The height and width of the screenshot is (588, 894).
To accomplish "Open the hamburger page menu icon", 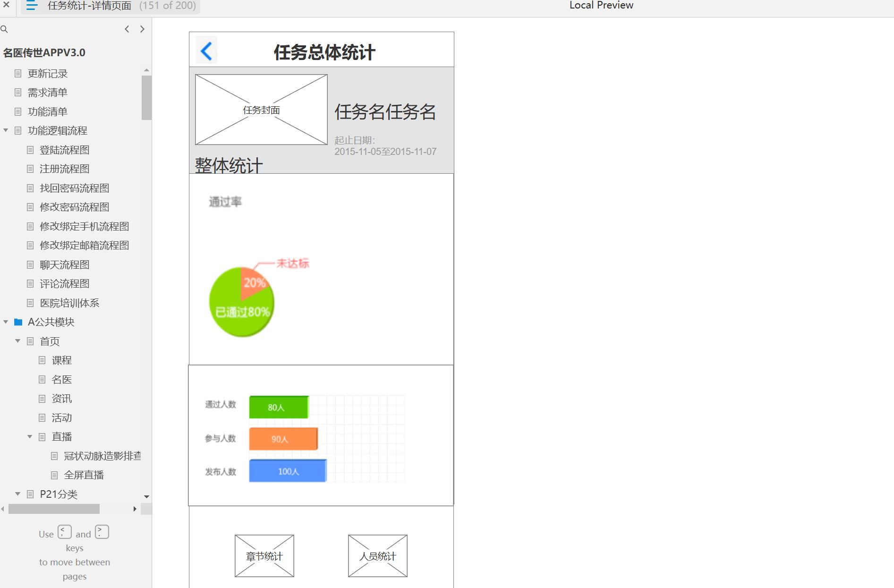I will pyautogui.click(x=32, y=6).
